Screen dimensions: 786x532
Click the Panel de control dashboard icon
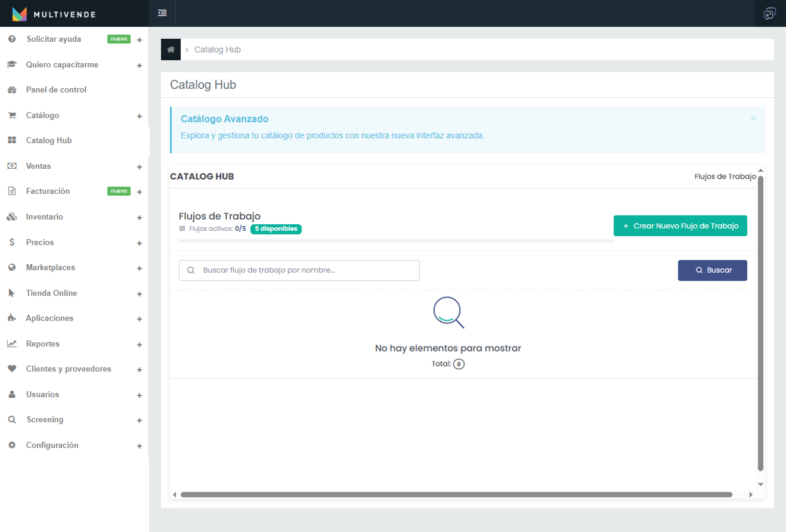[x=12, y=90]
